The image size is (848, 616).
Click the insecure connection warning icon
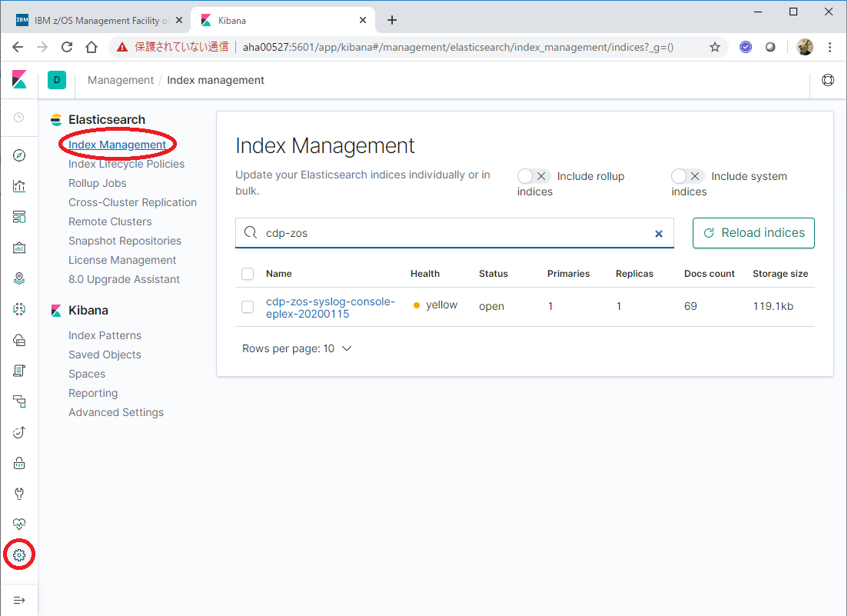point(123,47)
